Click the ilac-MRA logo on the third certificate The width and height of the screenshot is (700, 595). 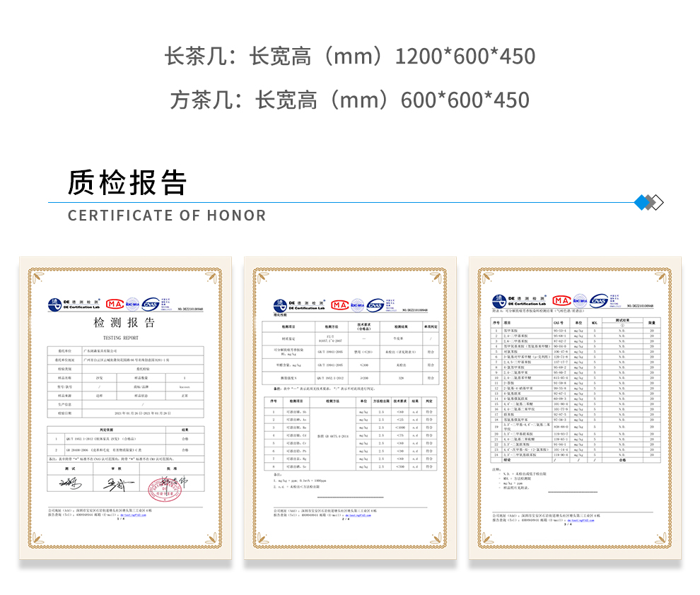coord(580,300)
